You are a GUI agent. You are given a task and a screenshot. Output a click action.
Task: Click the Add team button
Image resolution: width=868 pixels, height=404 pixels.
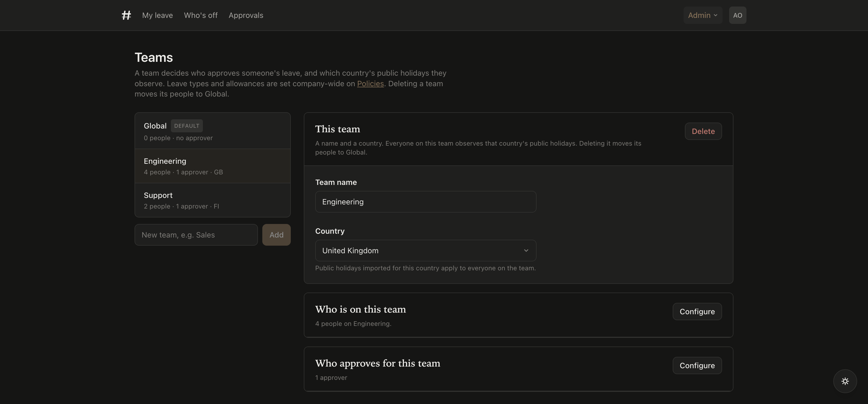[276, 235]
